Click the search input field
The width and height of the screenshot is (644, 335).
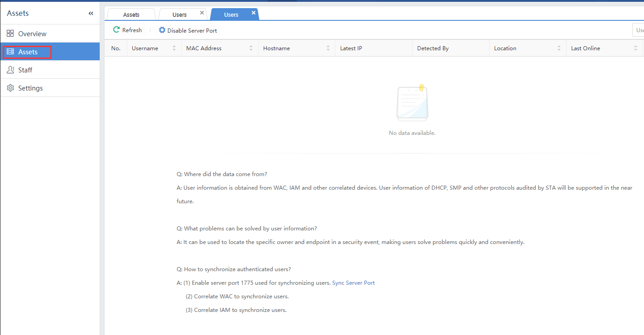click(x=638, y=30)
